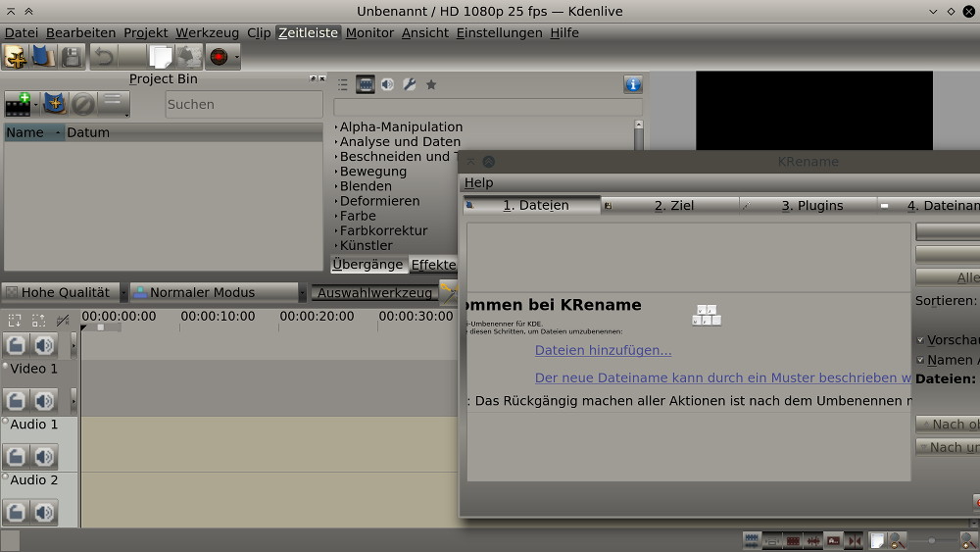
Task: Expand the Bewegung effect category
Action: [335, 172]
